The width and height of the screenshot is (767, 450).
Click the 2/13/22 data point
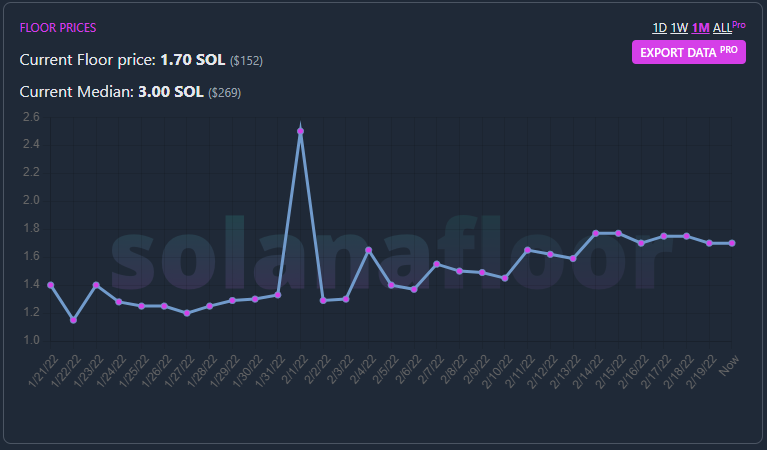coord(573,258)
